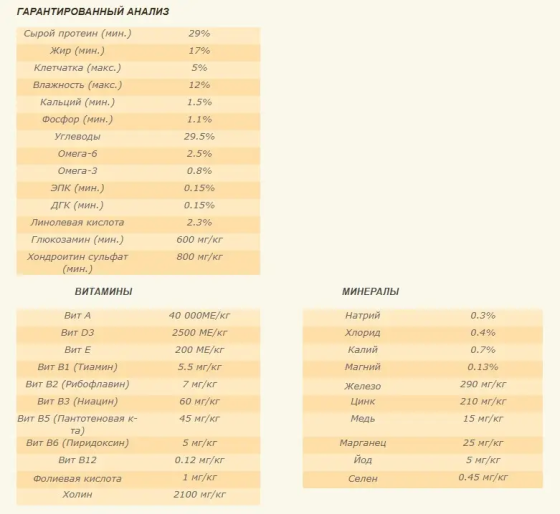Click the МИНЕРАЛЫ section heading

pos(370,291)
